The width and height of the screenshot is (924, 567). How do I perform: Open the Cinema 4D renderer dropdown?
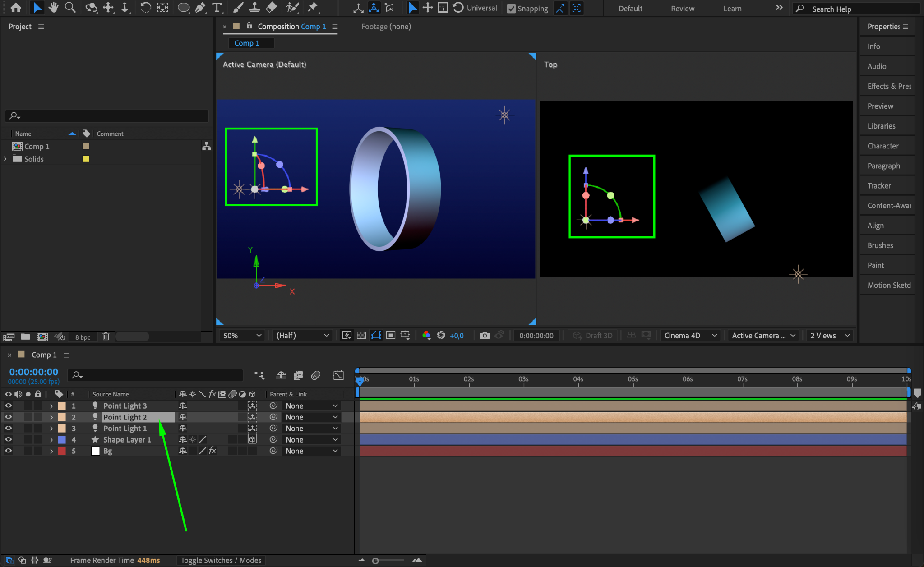coord(690,335)
